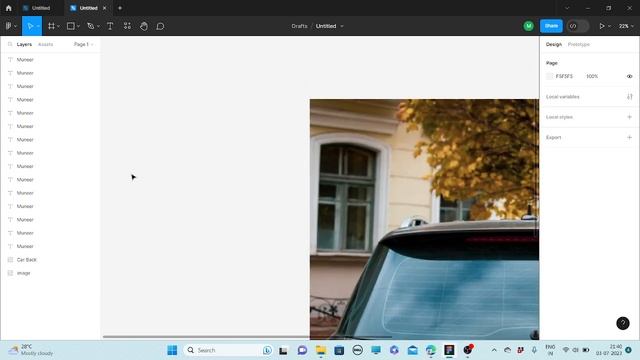Edit the F5F5F5 hex color value
The image size is (640, 360).
[564, 76]
